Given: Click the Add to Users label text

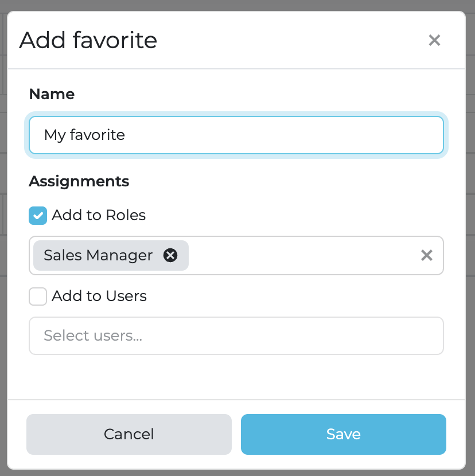Looking at the screenshot, I should click(x=99, y=296).
